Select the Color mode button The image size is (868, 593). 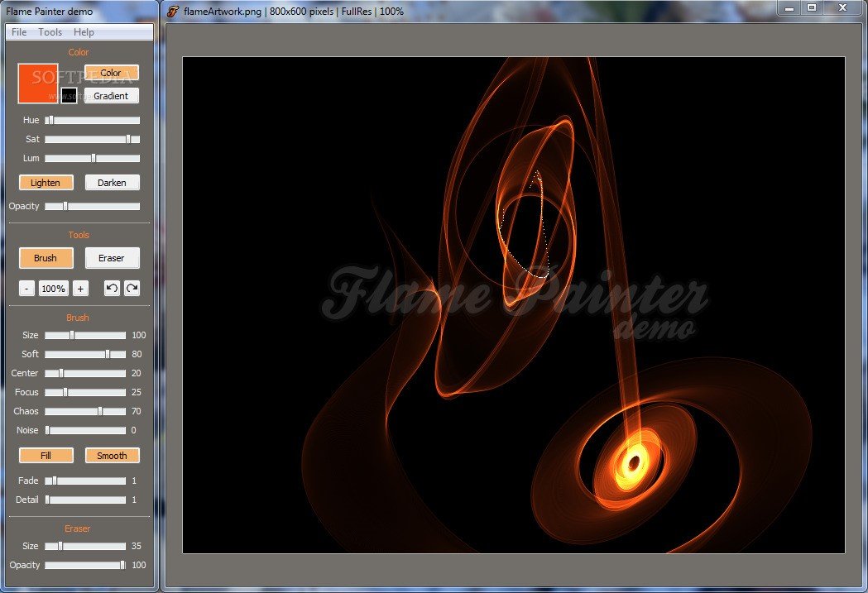[111, 73]
